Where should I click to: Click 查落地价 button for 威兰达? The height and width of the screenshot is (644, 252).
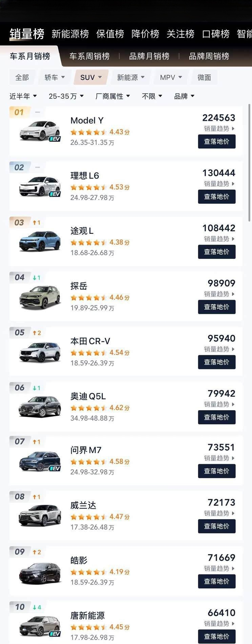[x=217, y=526]
